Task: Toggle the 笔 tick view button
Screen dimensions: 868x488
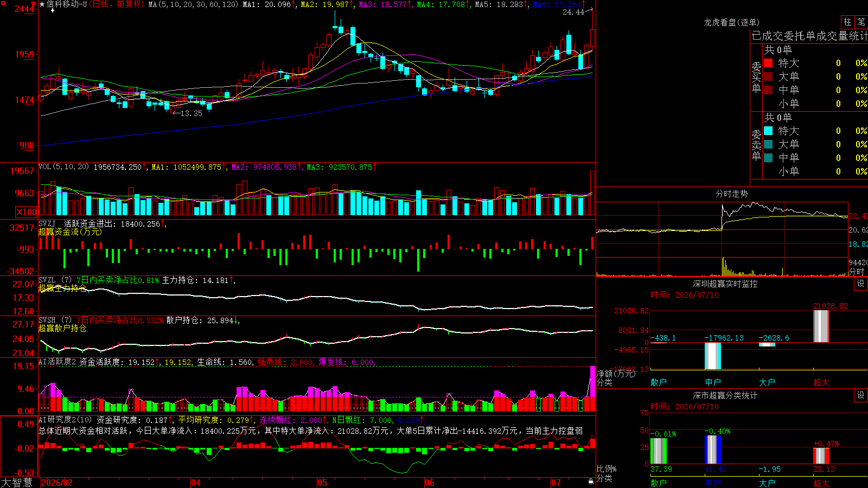Action: [x=861, y=22]
